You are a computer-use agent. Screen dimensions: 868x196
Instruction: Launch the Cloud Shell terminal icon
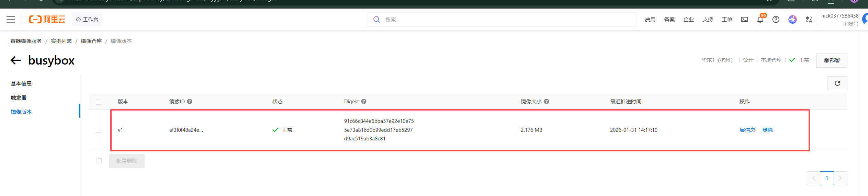click(744, 19)
